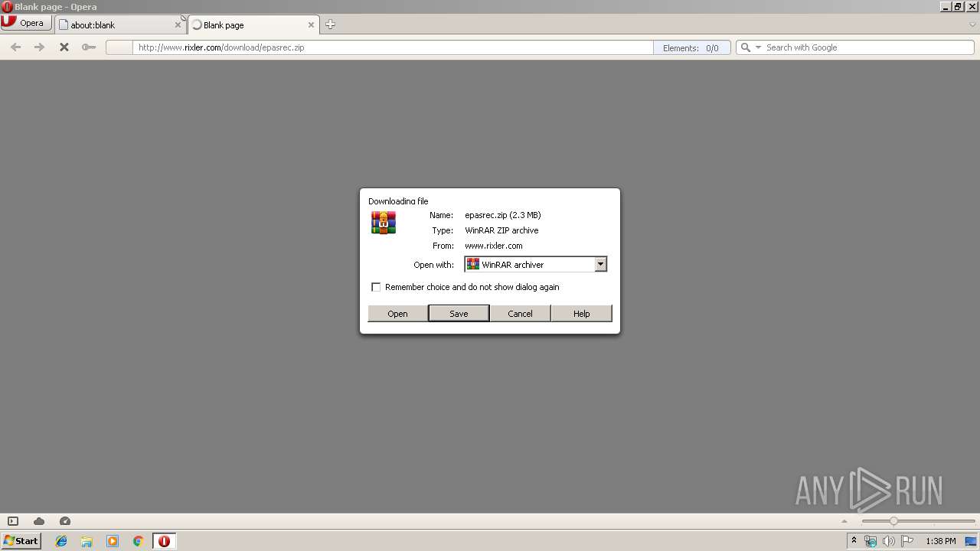This screenshot has width=980, height=551.
Task: Open search engine dropdown magnifier icon
Action: point(750,47)
